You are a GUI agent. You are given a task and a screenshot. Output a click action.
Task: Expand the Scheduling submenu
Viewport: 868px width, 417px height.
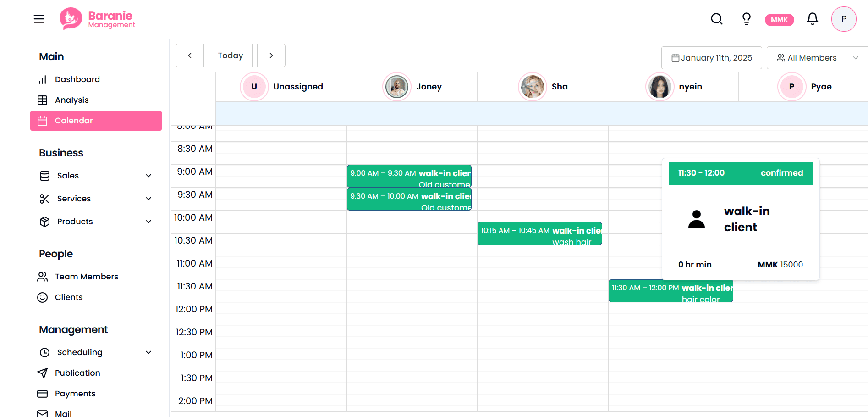coord(148,352)
